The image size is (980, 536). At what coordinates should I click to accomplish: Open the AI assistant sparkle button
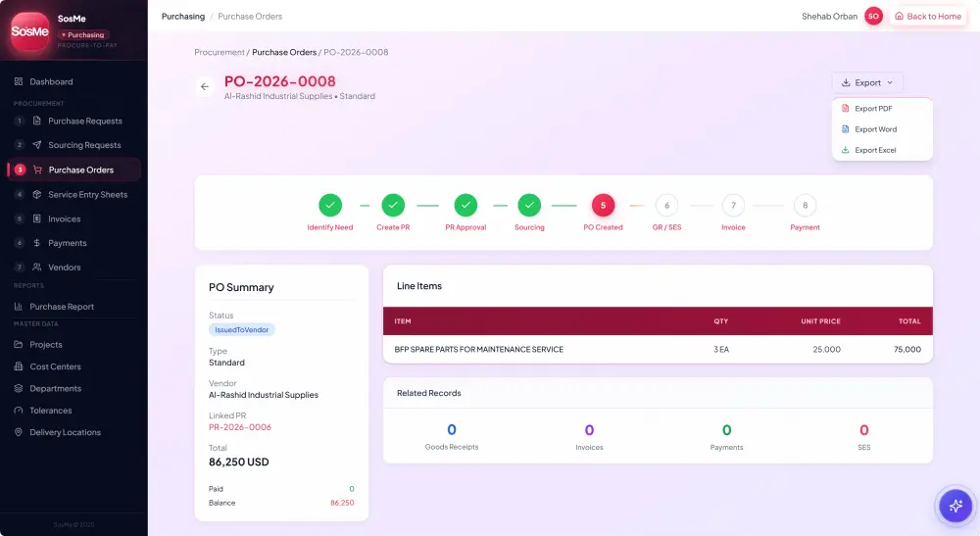point(955,506)
